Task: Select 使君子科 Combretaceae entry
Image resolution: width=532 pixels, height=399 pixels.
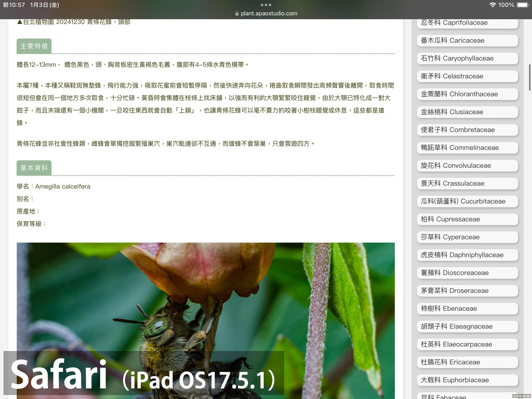Action: pyautogui.click(x=467, y=130)
